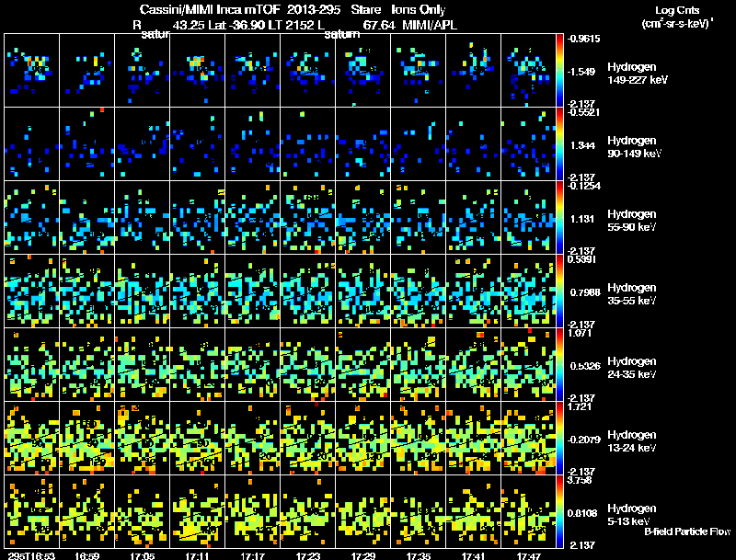The height and width of the screenshot is (560, 736).
Task: Open the 35-55 keV image panel at 17:47
Action: tap(528, 291)
